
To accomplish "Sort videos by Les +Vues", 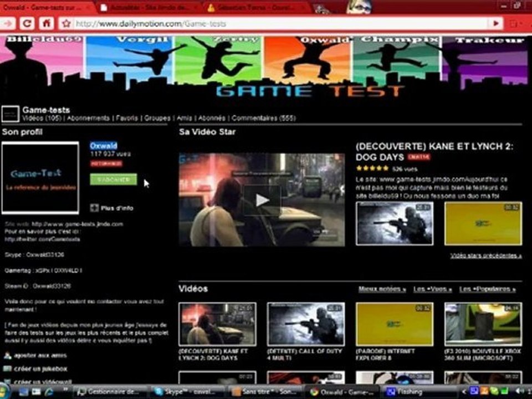I will (x=433, y=289).
